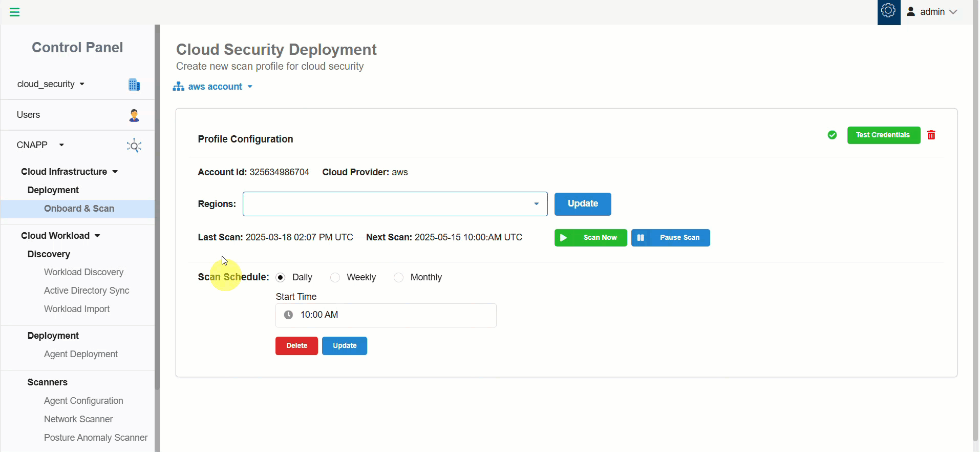The height and width of the screenshot is (452, 980).
Task: Collapse the Cloud Workload section
Action: click(x=97, y=236)
